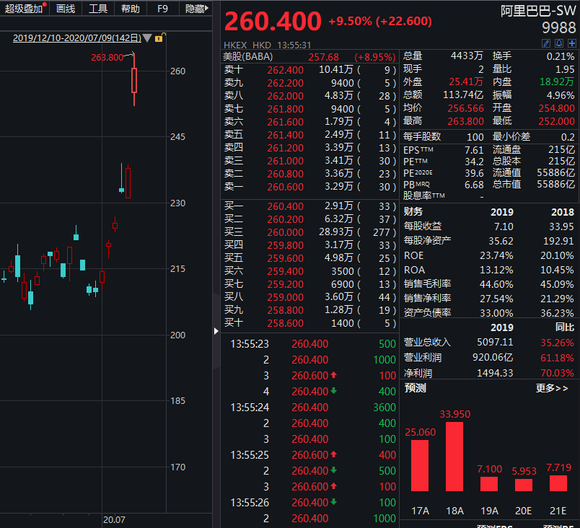Click the 财务 section header
This screenshot has height=528, width=580.
click(x=413, y=212)
